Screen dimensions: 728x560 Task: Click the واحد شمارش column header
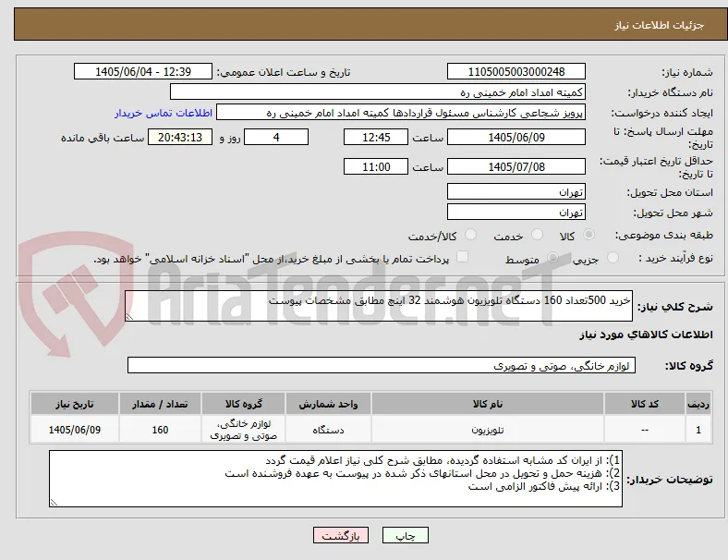tap(328, 404)
